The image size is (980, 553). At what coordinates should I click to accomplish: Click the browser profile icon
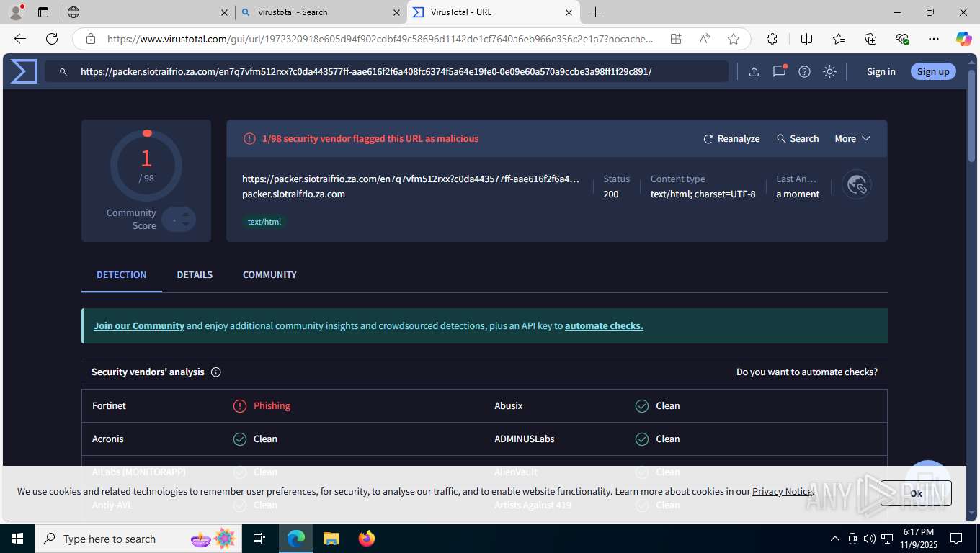16,12
